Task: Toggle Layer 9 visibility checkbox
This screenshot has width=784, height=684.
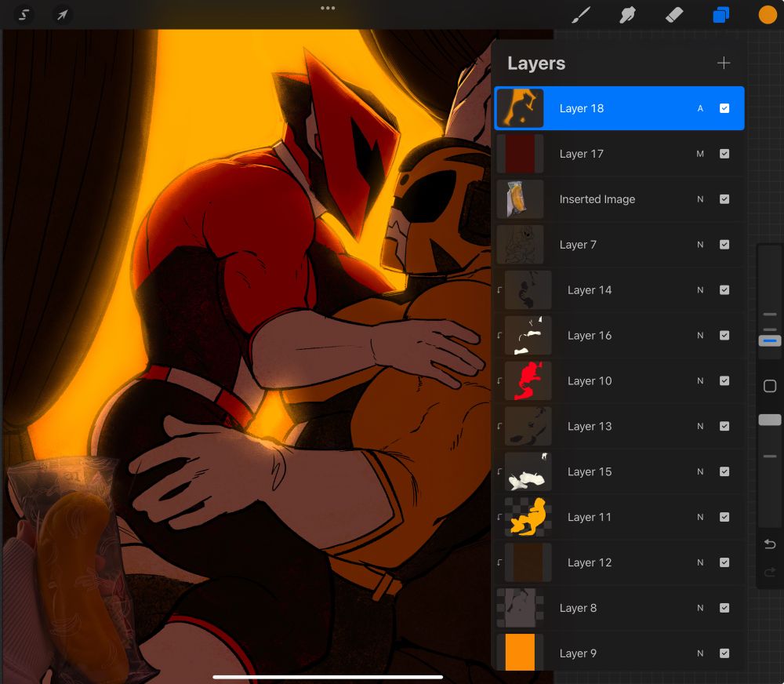Action: (x=724, y=653)
